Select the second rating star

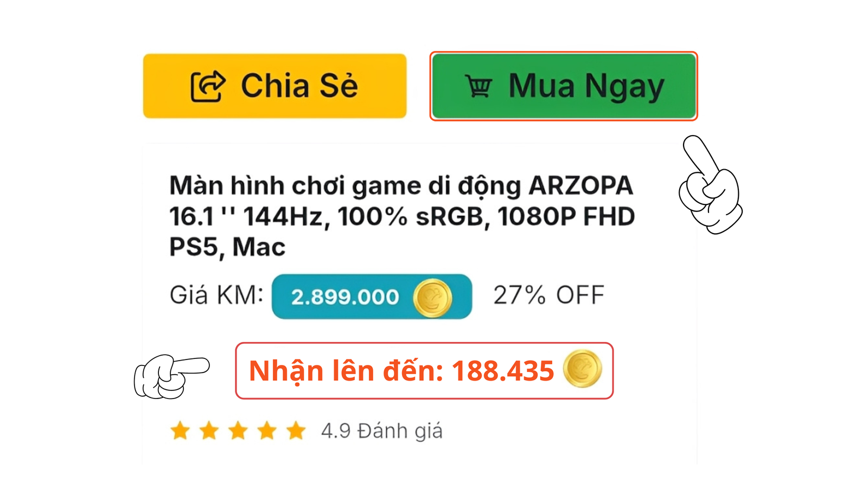click(x=210, y=430)
